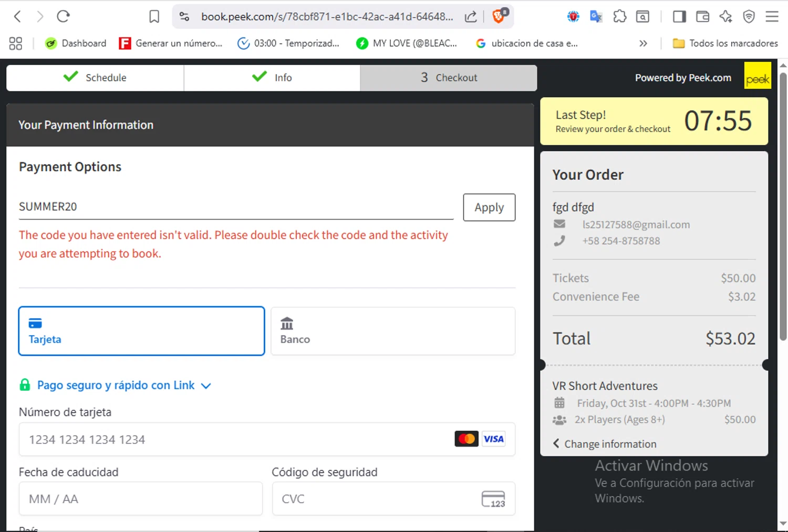Click the Fecha de caducidad MM / AA field

[141, 499]
